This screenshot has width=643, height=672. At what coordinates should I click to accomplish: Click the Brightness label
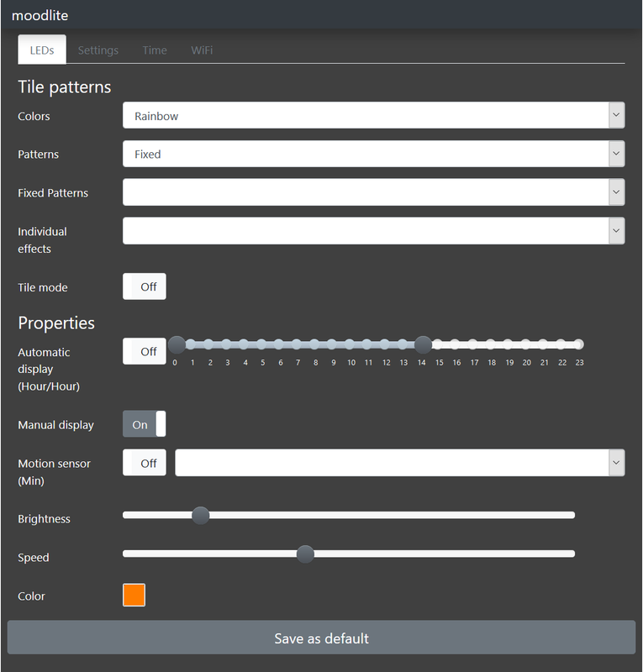[x=44, y=519]
